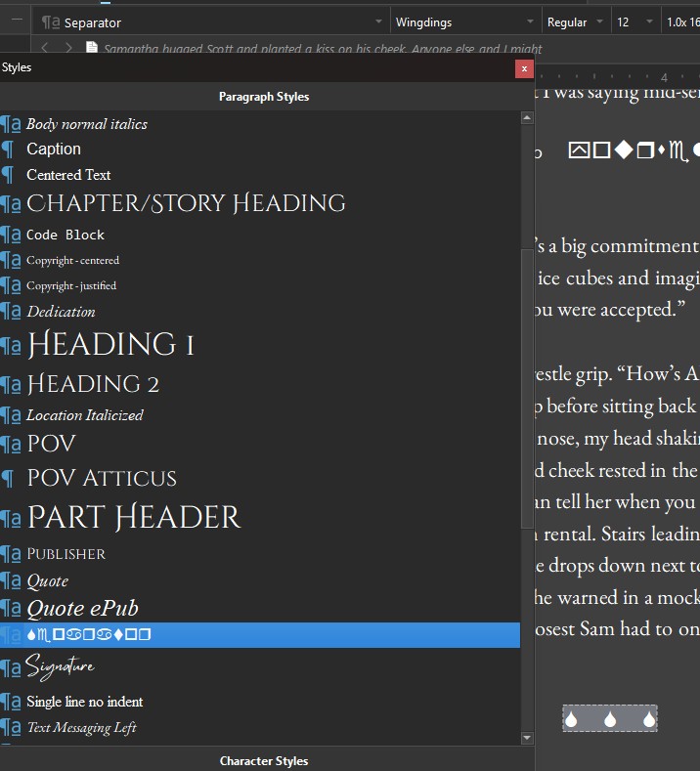700x771 pixels.
Task: Click the three-droplet separator in the document
Action: point(609,719)
